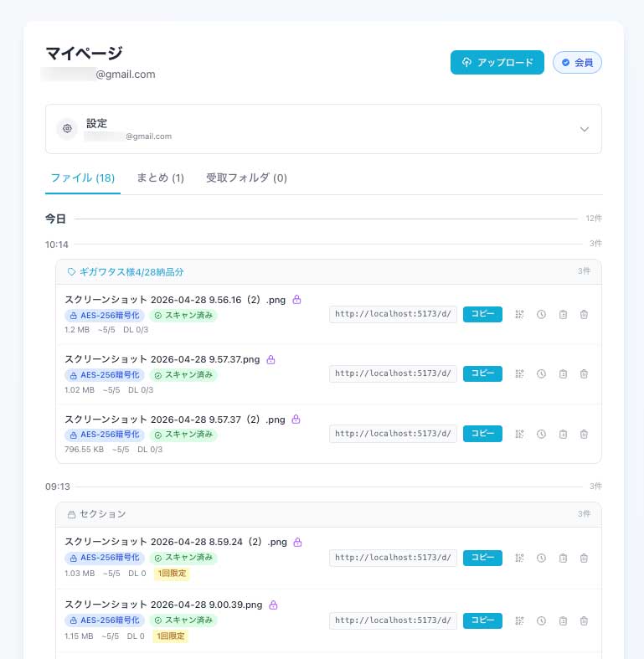Click the アップロード upload button
644x659 pixels.
[x=497, y=62]
